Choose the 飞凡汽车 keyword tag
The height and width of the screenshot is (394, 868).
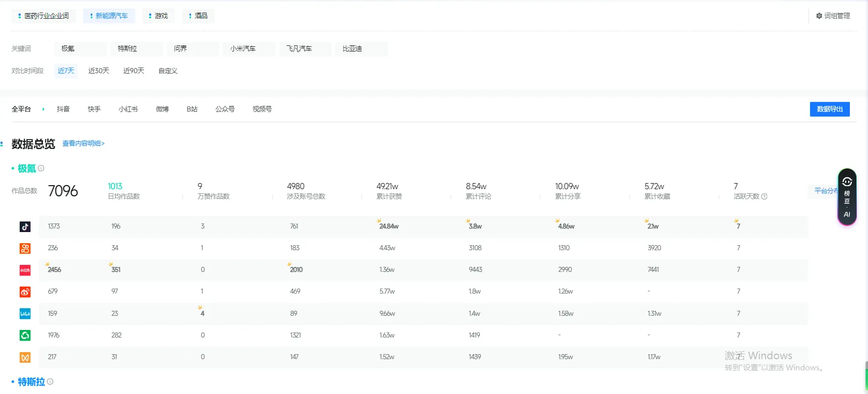305,49
